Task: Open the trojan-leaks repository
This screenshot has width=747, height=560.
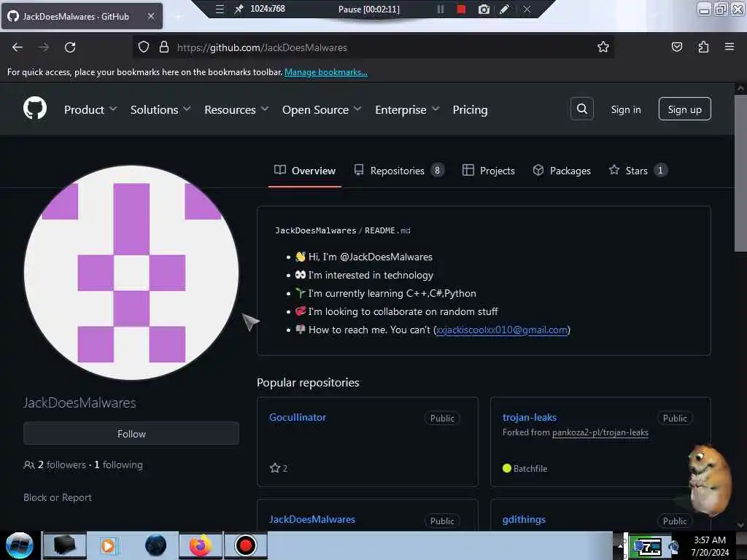Action: pyautogui.click(x=530, y=417)
